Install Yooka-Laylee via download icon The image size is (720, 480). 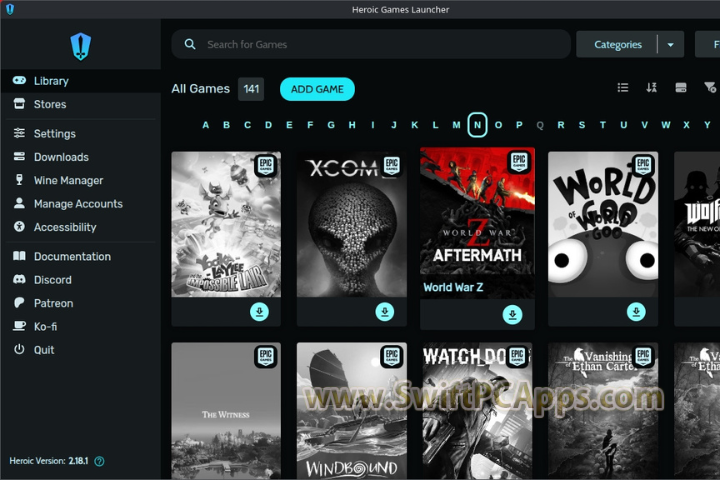pyautogui.click(x=259, y=312)
